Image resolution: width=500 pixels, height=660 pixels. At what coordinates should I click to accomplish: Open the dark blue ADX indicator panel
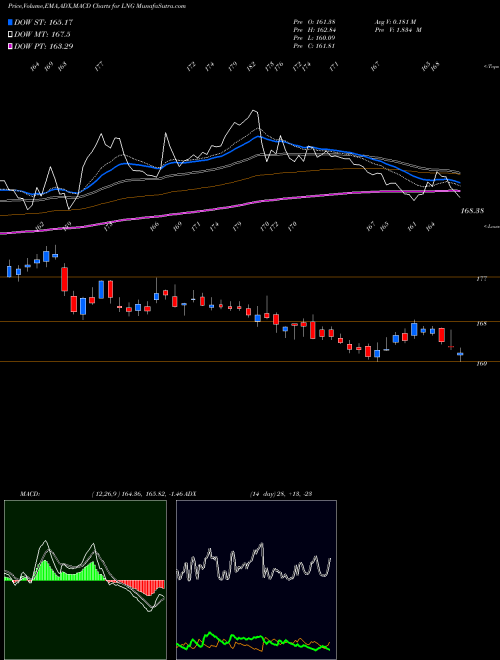(256, 580)
